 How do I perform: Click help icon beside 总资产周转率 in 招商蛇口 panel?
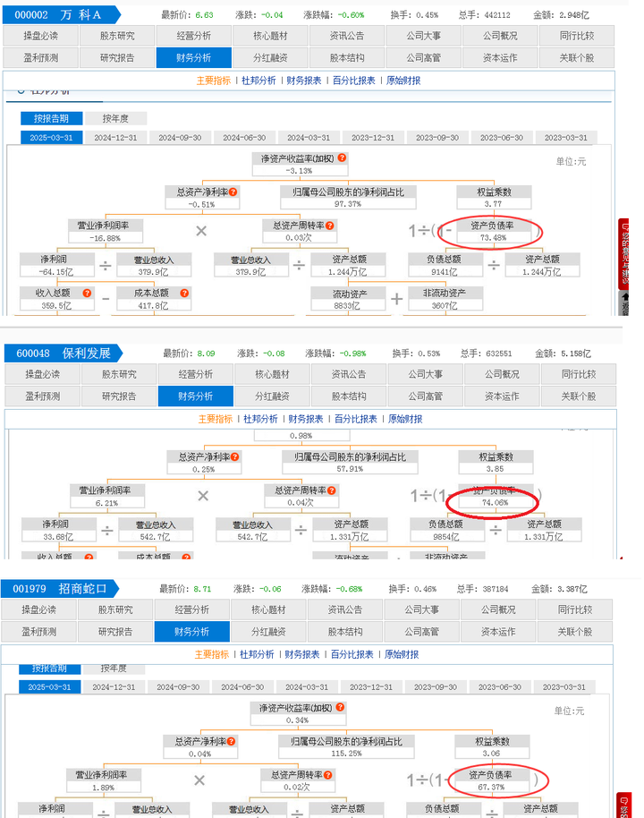click(x=327, y=775)
